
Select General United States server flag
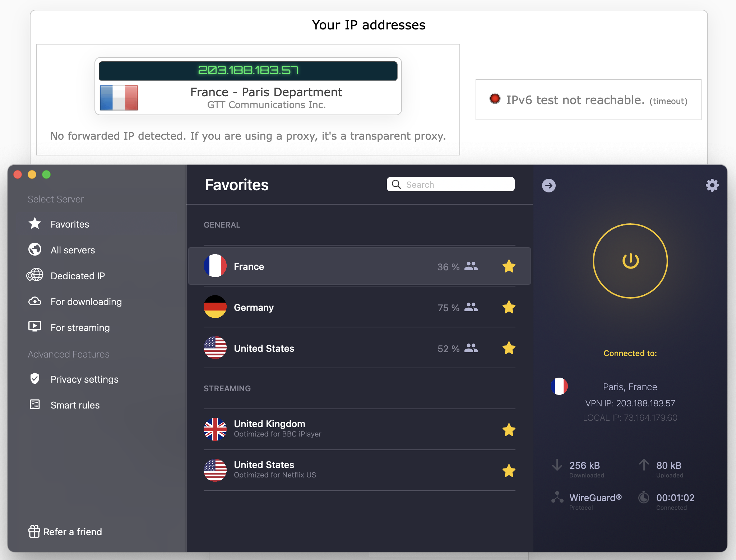[215, 348]
